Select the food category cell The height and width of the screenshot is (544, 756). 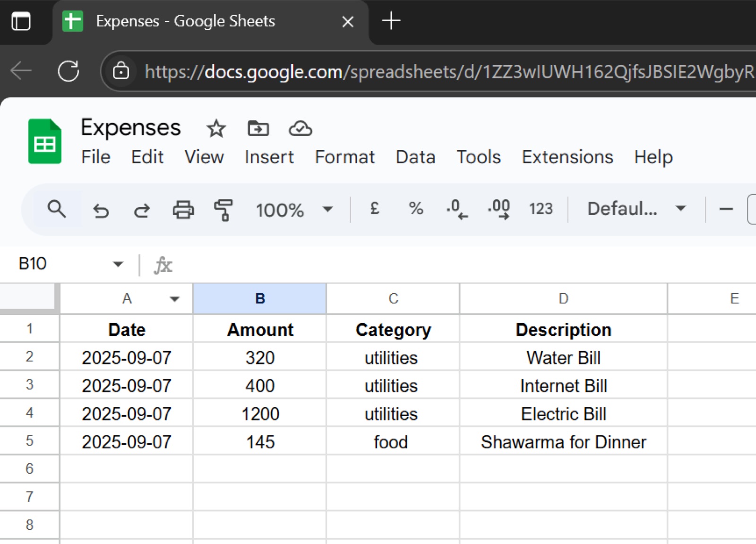tap(393, 441)
